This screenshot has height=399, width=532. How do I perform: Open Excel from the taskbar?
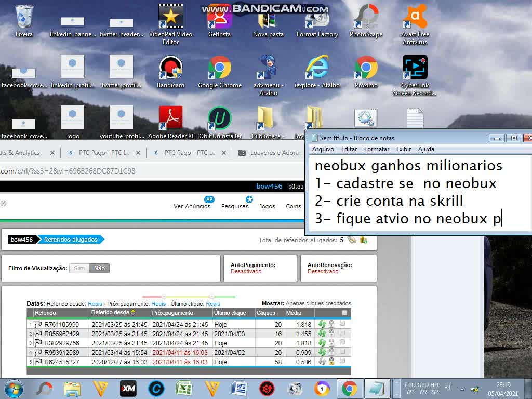(x=184, y=389)
